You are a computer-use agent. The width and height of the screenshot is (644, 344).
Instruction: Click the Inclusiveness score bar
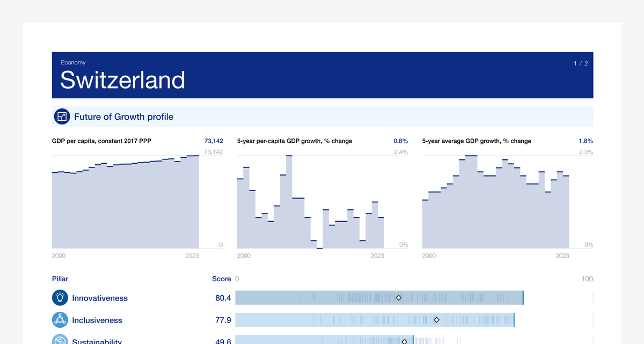tap(375, 320)
